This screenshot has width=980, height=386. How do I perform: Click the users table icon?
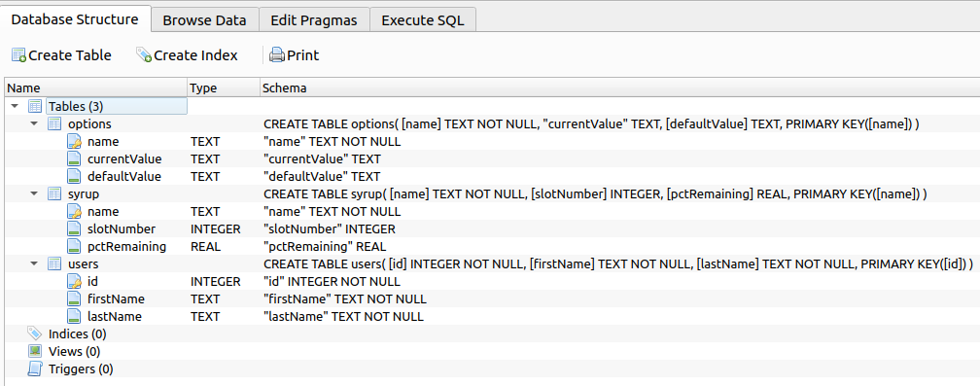(54, 263)
